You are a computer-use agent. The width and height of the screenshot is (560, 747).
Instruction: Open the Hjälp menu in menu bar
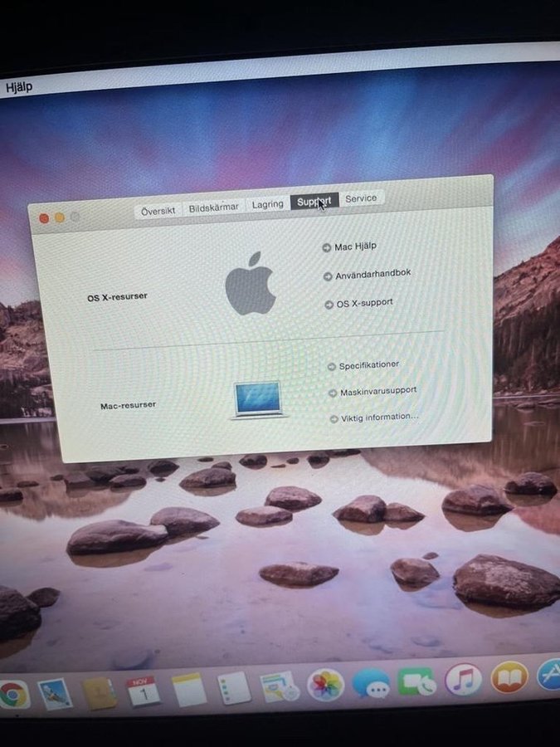point(18,87)
